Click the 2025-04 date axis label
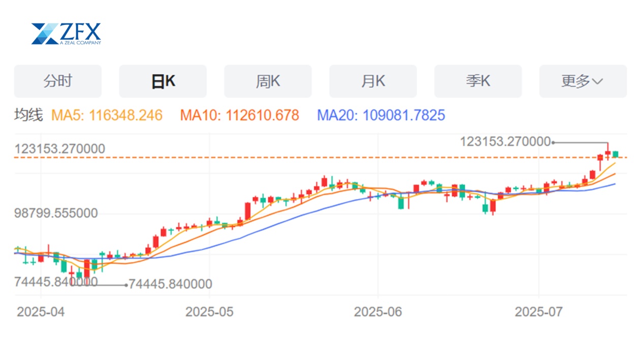Screen dimensions: 644x363 (41, 312)
